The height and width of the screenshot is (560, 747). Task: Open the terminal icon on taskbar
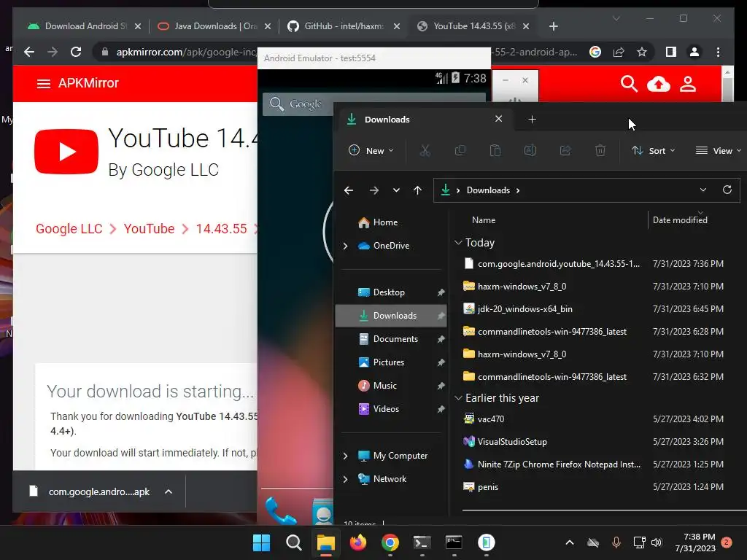pyautogui.click(x=422, y=542)
